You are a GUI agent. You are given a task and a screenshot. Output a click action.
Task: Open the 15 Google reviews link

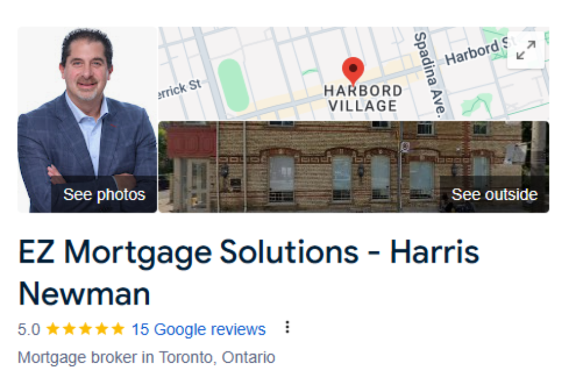198,329
